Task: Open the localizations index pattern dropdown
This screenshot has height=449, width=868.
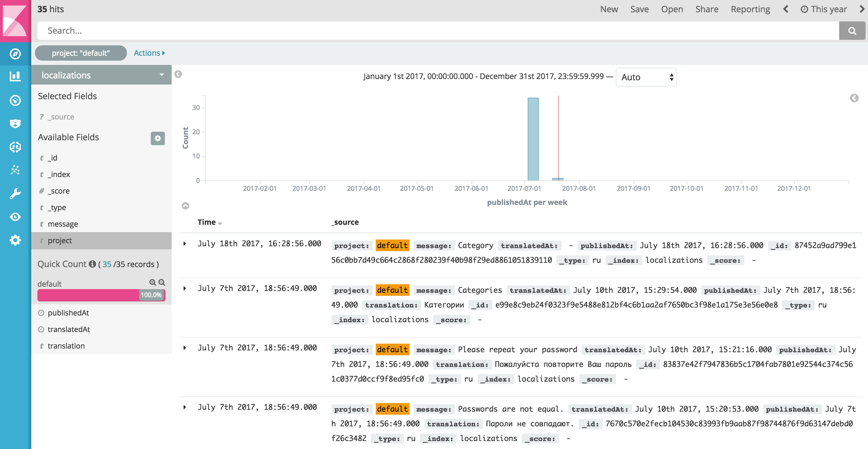Action: [101, 75]
